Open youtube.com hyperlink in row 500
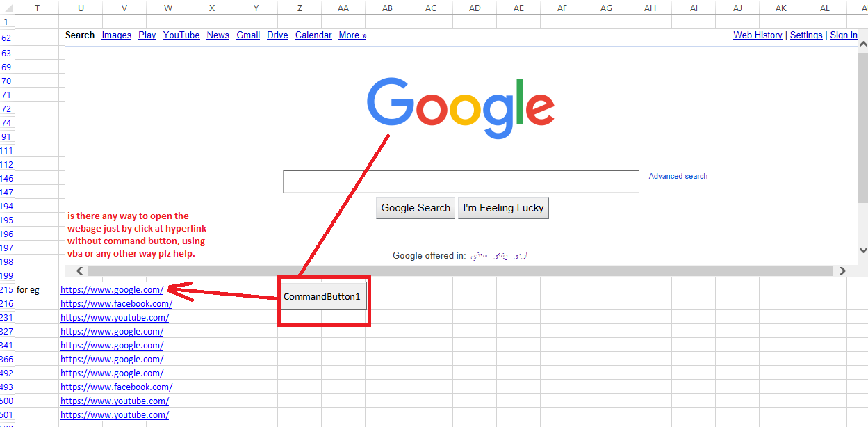Image resolution: width=868 pixels, height=427 pixels. coord(115,401)
